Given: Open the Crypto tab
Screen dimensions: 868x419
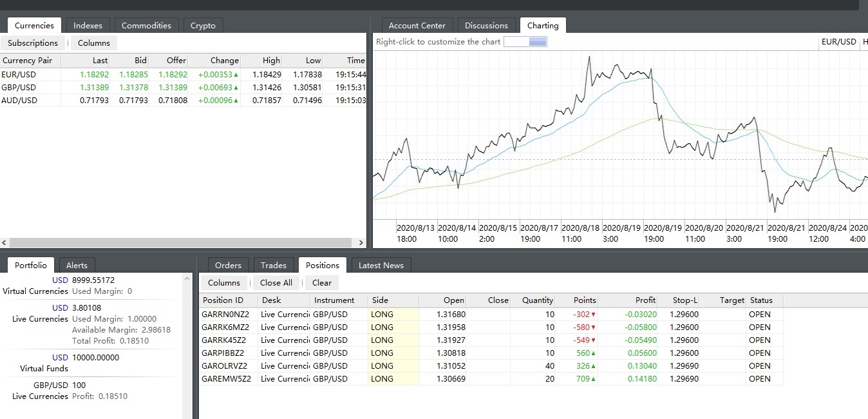Looking at the screenshot, I should (x=203, y=26).
